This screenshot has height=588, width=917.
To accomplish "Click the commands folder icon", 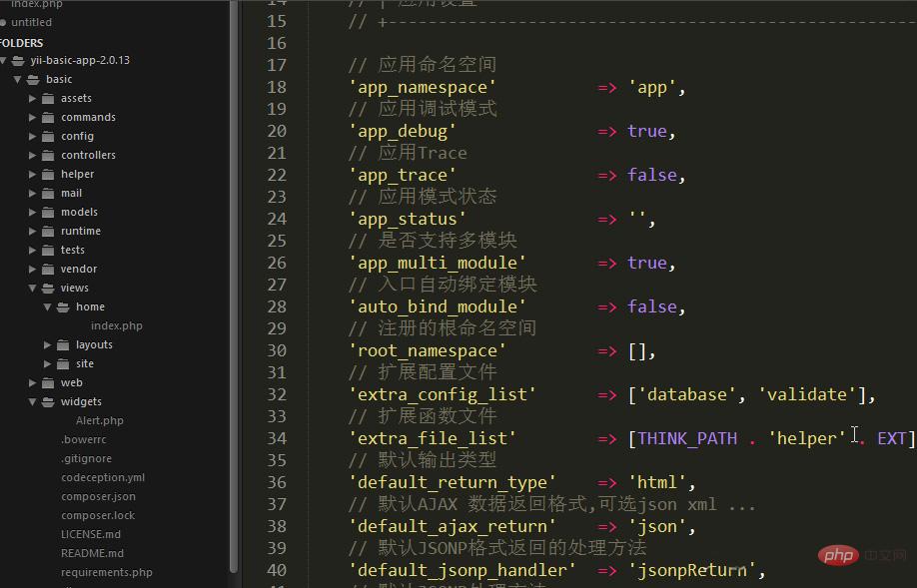I will coord(48,117).
